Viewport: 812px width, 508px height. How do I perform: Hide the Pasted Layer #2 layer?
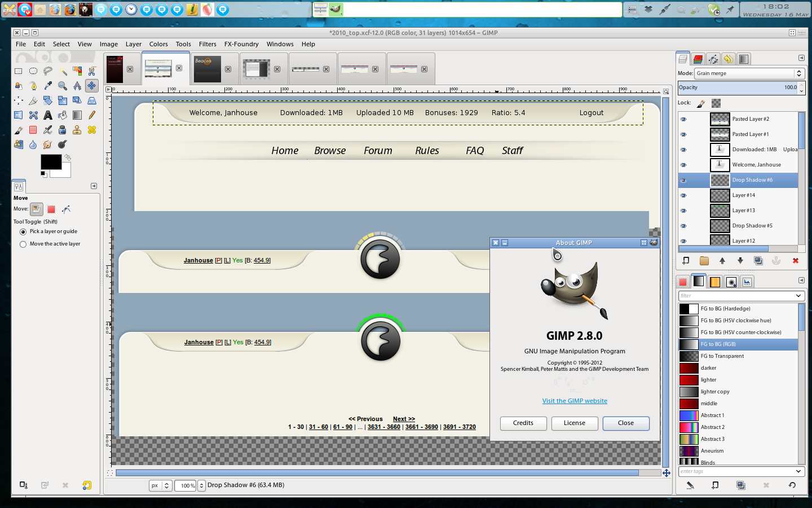coord(683,119)
